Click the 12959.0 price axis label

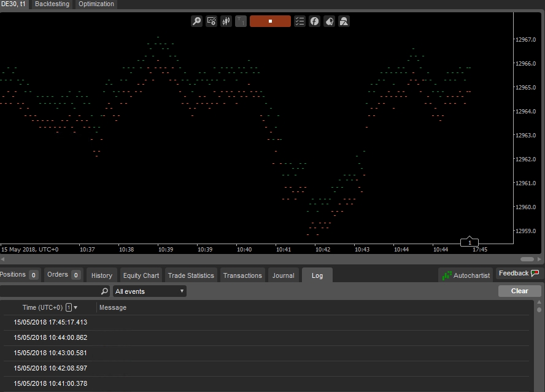[525, 231]
